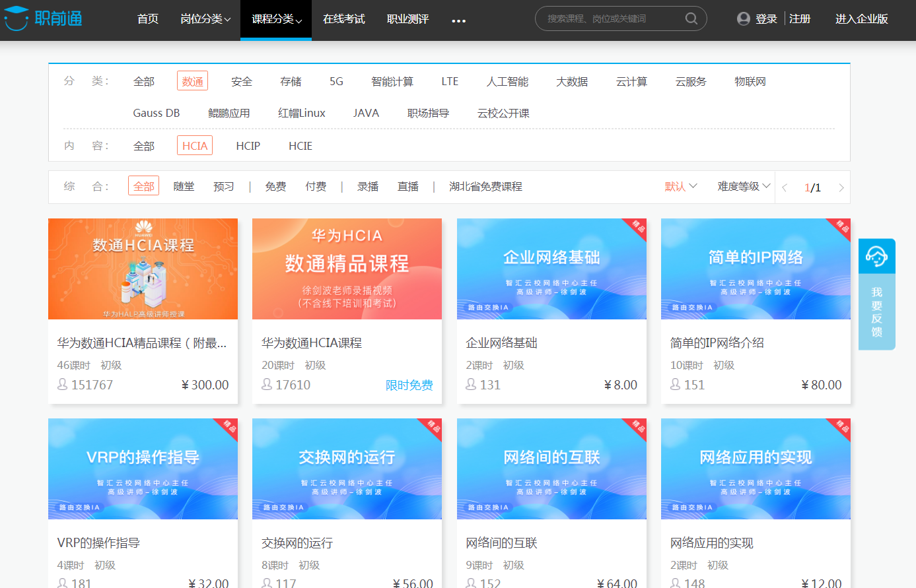Viewport: 916px width, 588px height.
Task: Go to the previous page arrow
Action: 785,187
